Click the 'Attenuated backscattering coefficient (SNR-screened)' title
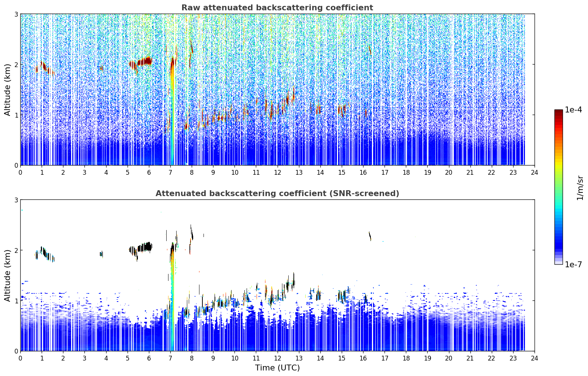588x376 pixels. [x=277, y=194]
